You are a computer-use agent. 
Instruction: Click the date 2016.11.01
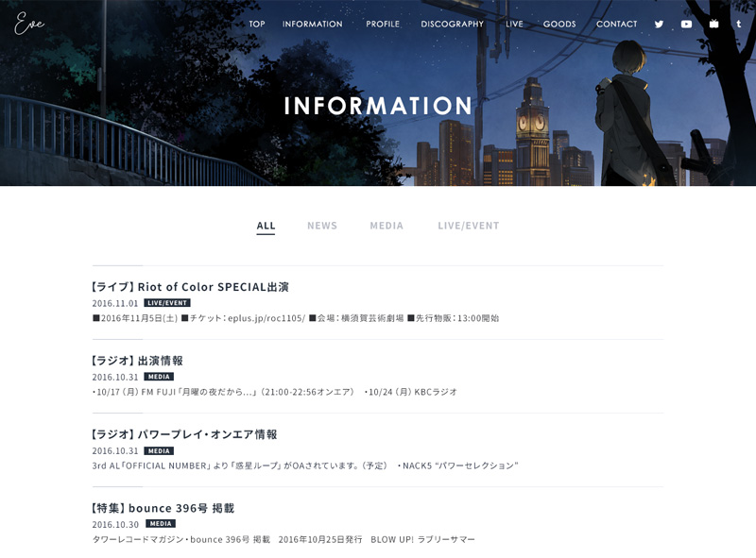[x=114, y=303]
